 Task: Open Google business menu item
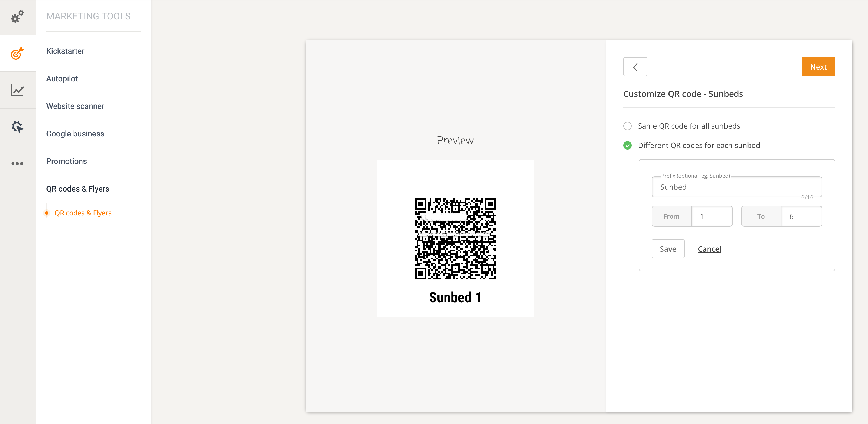click(x=75, y=134)
